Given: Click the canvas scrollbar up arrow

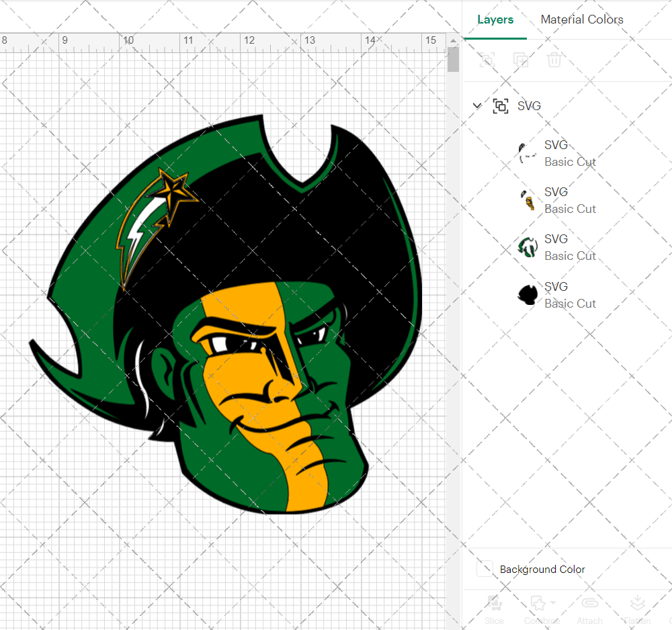Looking at the screenshot, I should [x=453, y=40].
